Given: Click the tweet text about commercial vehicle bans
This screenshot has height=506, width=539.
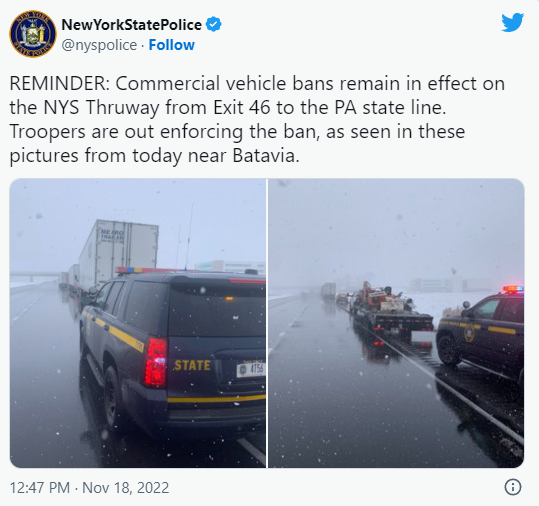Looking at the screenshot, I should pyautogui.click(x=257, y=119).
